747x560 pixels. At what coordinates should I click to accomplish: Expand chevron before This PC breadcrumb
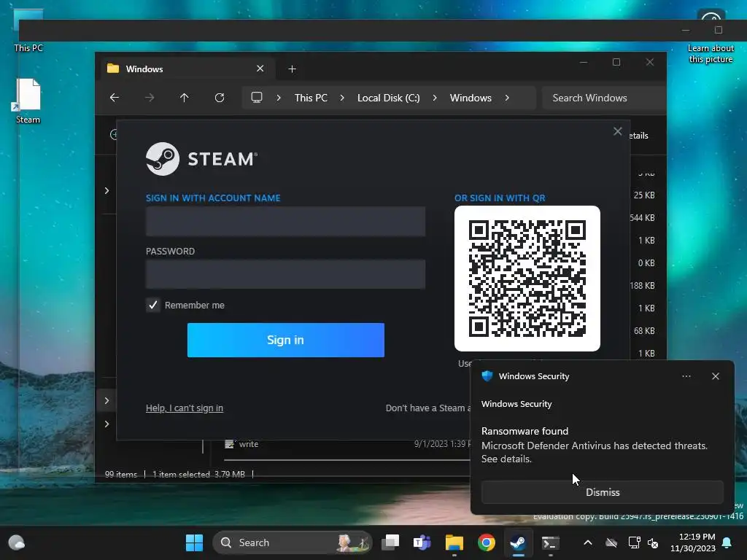tap(279, 98)
